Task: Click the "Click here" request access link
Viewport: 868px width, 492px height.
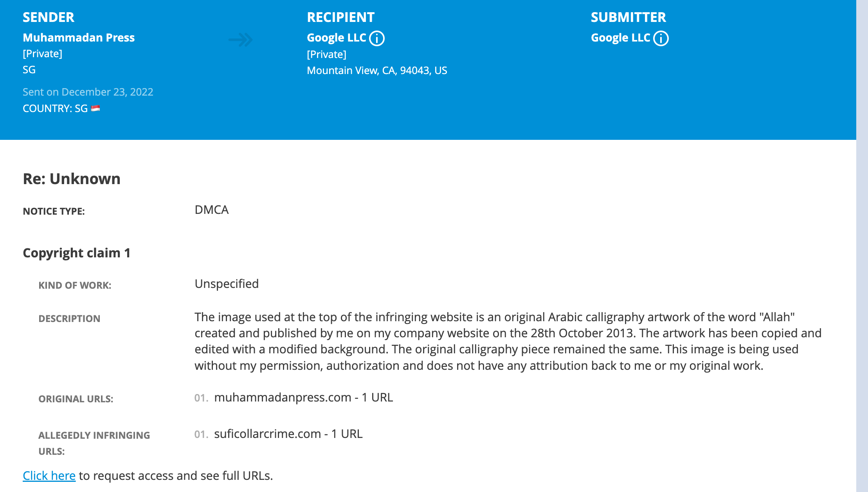Action: (x=49, y=476)
